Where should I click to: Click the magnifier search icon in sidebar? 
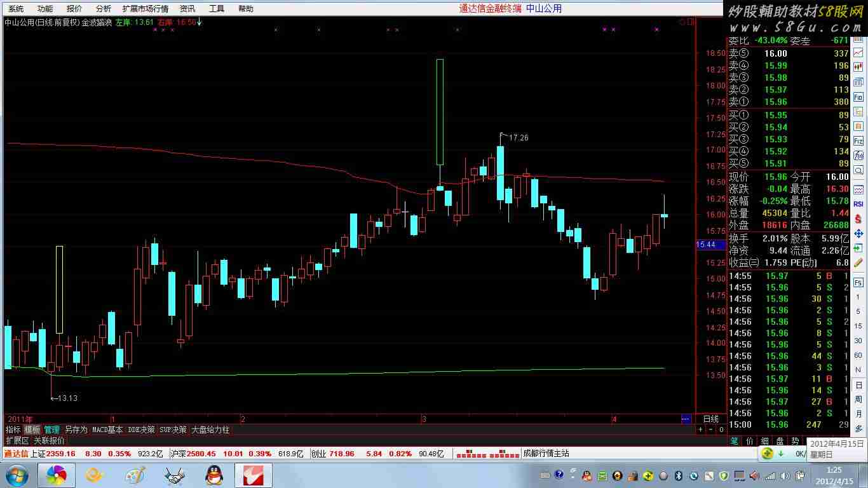click(858, 170)
